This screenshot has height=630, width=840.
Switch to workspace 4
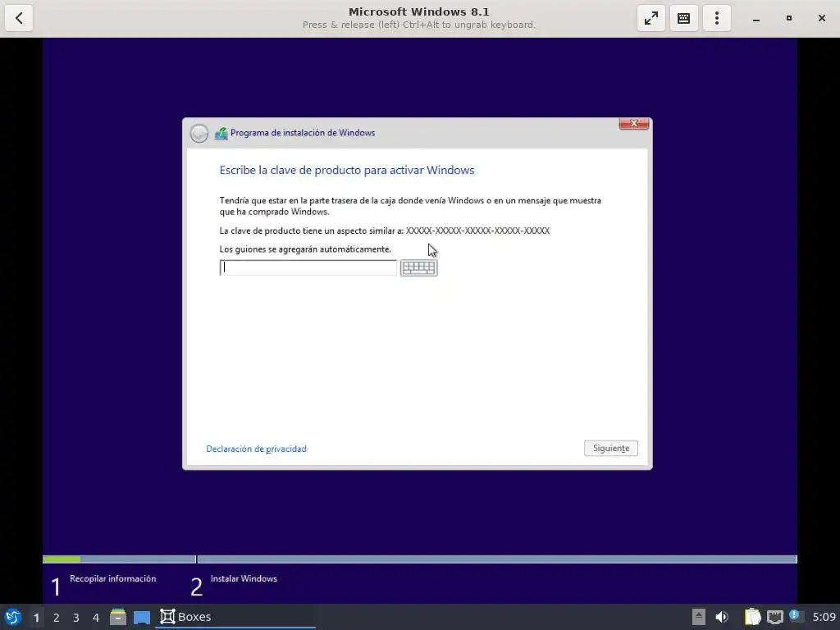[96, 618]
